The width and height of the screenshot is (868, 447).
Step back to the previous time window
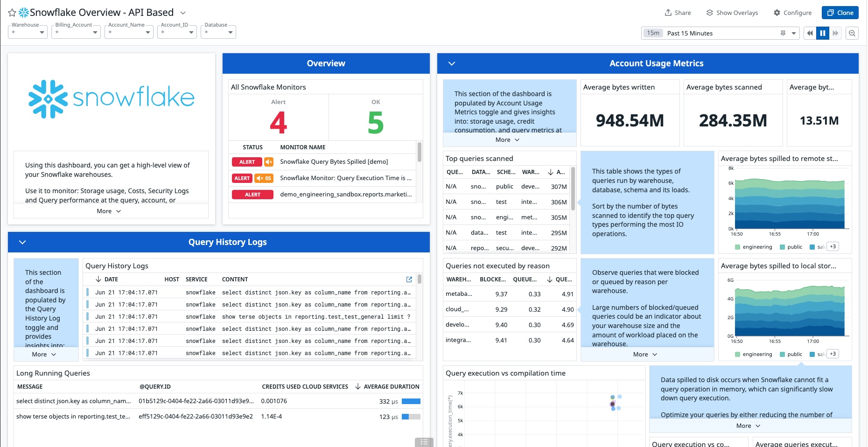coord(810,33)
